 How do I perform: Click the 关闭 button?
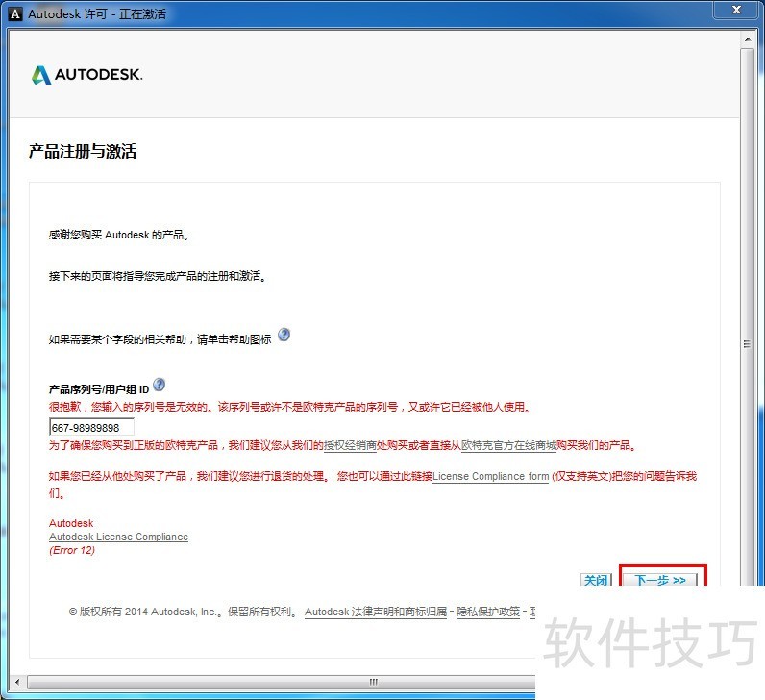(596, 580)
